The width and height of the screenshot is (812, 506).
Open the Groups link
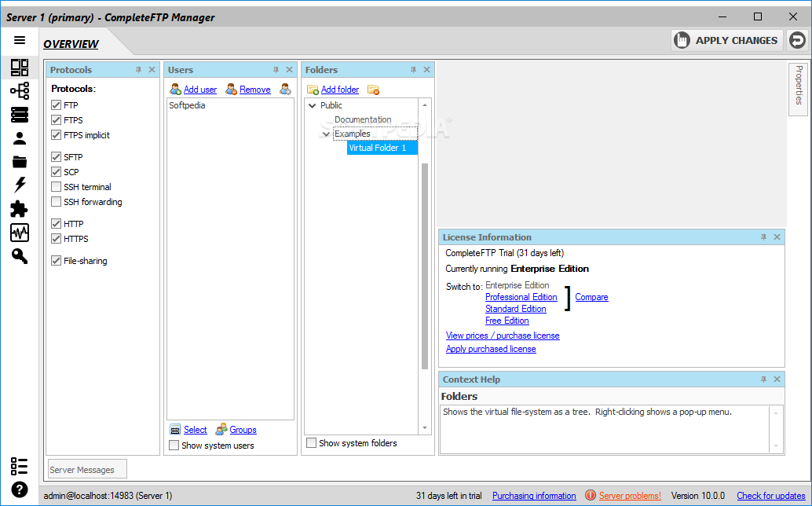point(243,430)
